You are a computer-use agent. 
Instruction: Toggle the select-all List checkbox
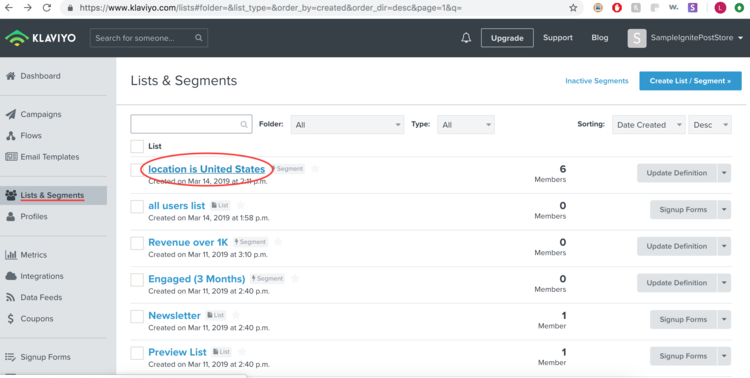click(137, 146)
